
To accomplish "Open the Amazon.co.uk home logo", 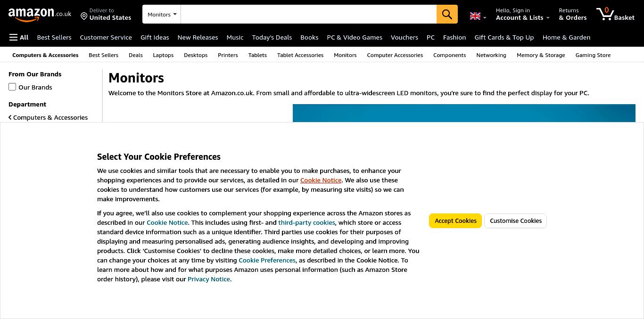I will [x=40, y=14].
